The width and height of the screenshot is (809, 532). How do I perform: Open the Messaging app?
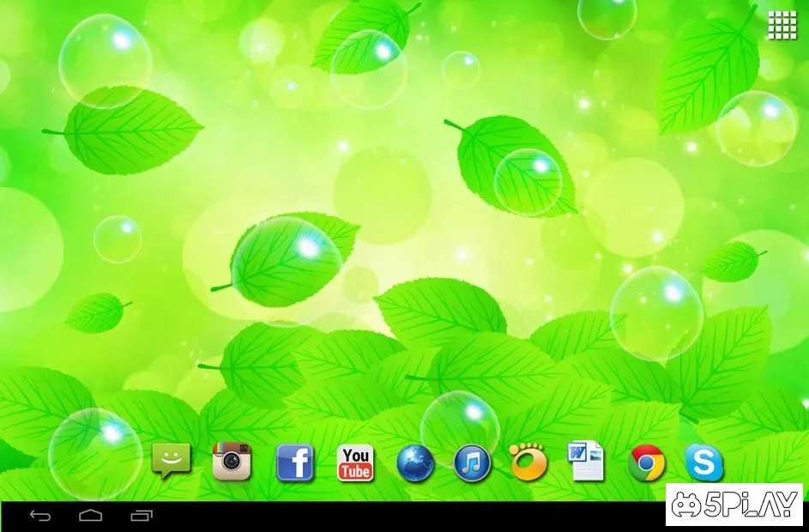tap(172, 462)
